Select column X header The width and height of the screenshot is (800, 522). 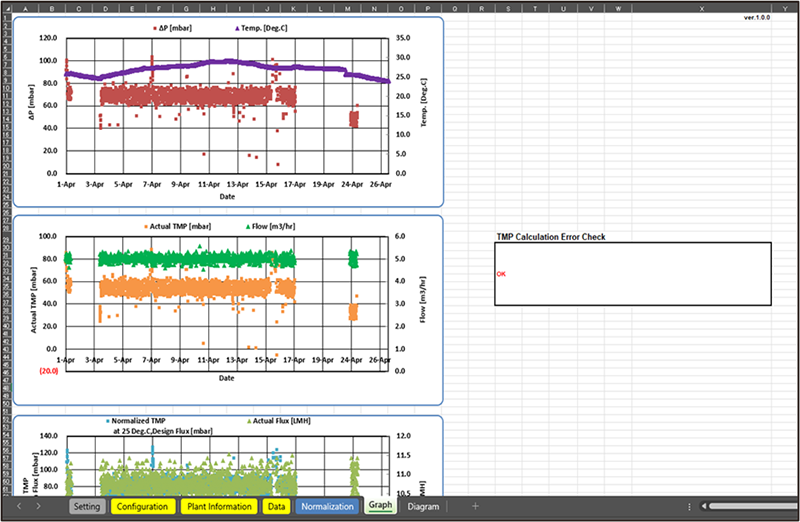pyautogui.click(x=702, y=8)
